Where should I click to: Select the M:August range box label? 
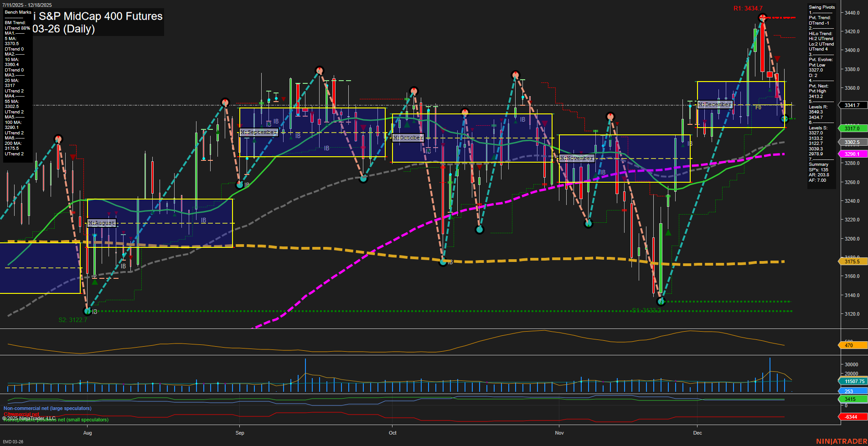click(102, 222)
